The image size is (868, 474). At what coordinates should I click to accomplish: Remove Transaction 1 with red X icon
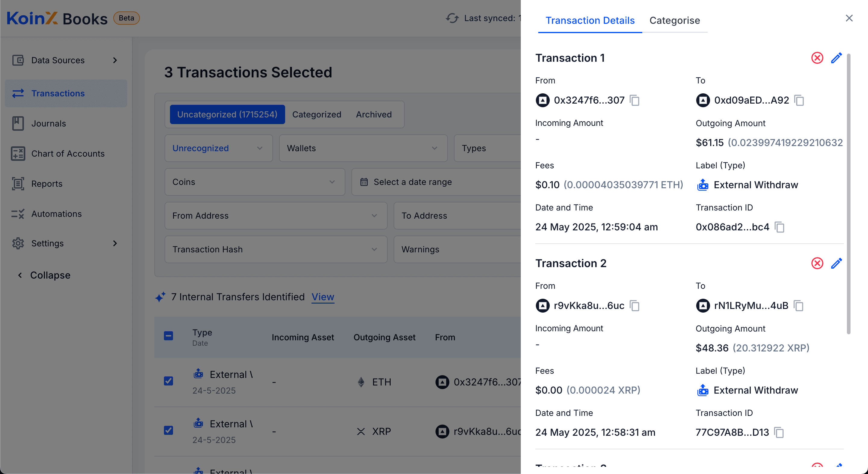817,58
